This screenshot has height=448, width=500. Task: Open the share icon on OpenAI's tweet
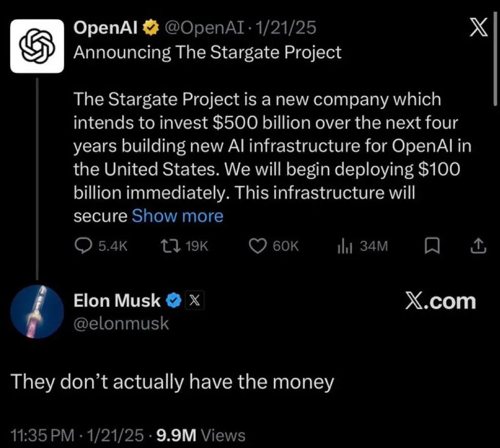pyautogui.click(x=477, y=246)
